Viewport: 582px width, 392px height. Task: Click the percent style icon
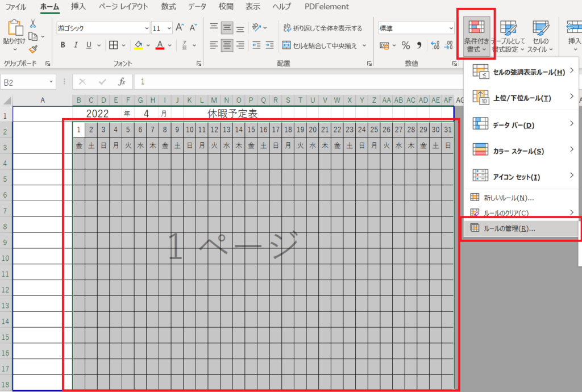pos(406,45)
